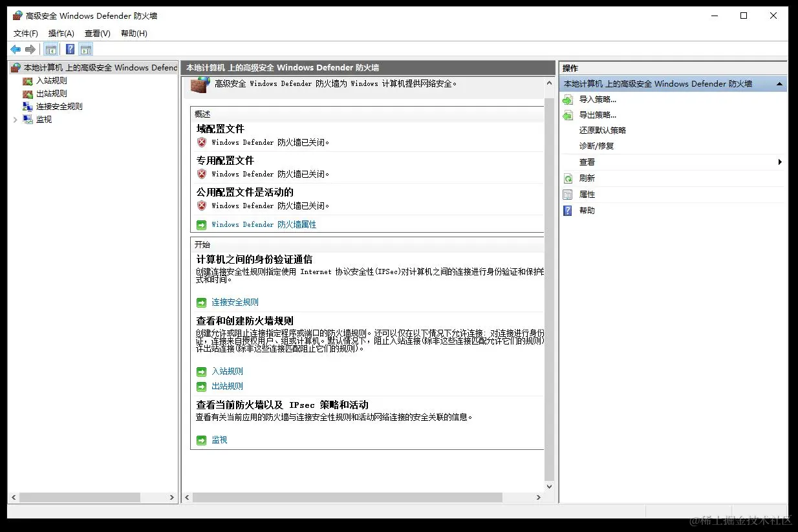798x532 pixels.
Task: Open the 操作(A) menu
Action: point(61,33)
